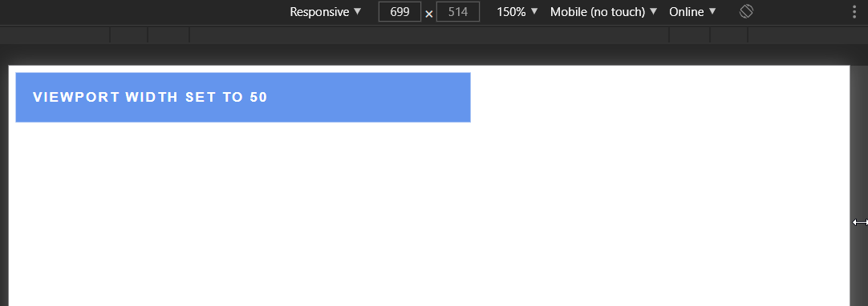Expand the Mobile (no touch) device type dropdown
The width and height of the screenshot is (868, 306).
604,11
